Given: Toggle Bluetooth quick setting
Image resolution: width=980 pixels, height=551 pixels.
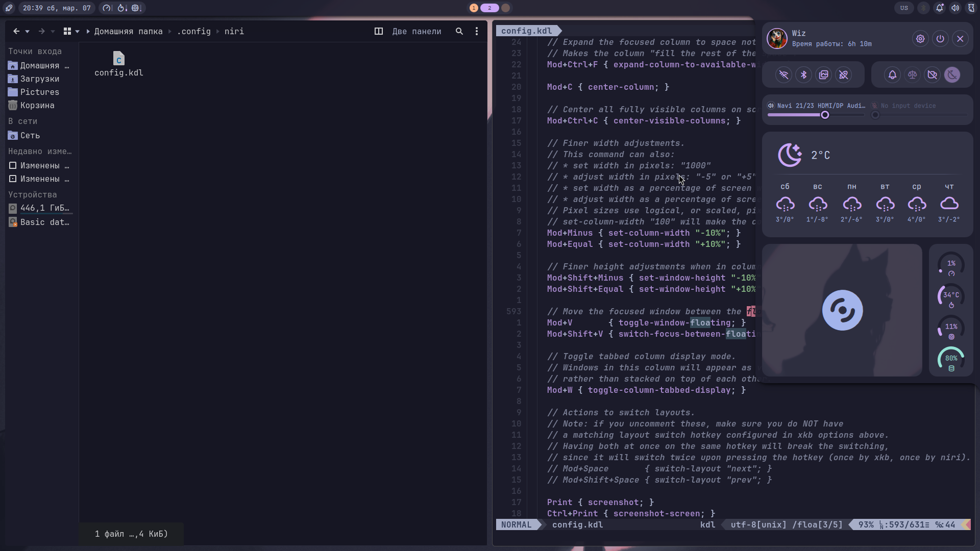Looking at the screenshot, I should coord(803,75).
